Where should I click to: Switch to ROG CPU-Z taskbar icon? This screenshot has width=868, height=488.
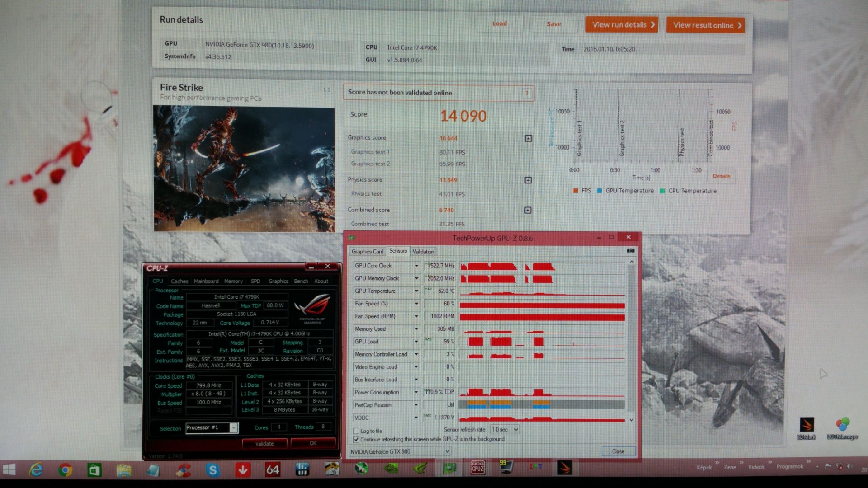point(478,468)
